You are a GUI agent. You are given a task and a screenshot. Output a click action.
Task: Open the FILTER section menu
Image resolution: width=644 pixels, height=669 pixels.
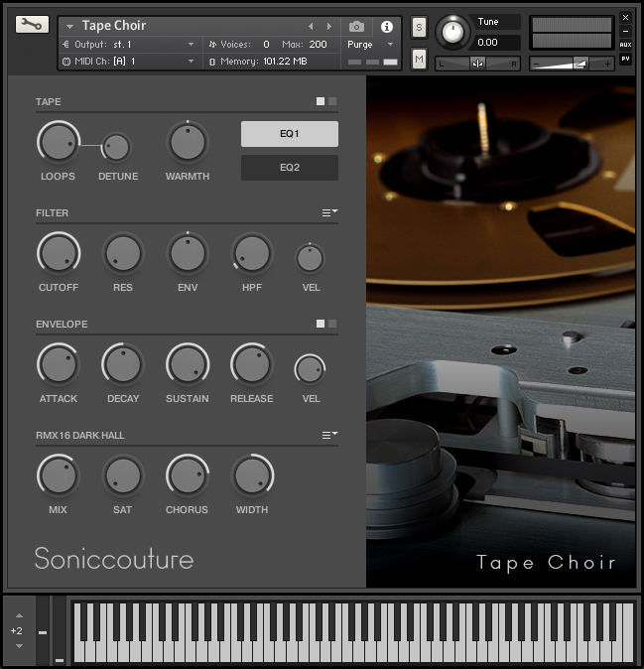(329, 212)
